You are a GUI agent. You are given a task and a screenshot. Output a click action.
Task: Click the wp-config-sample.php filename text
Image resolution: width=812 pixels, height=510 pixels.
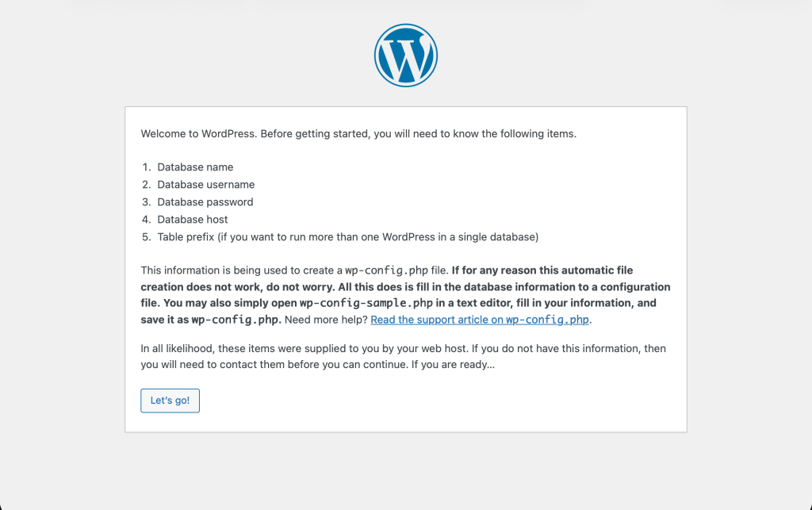pos(366,304)
